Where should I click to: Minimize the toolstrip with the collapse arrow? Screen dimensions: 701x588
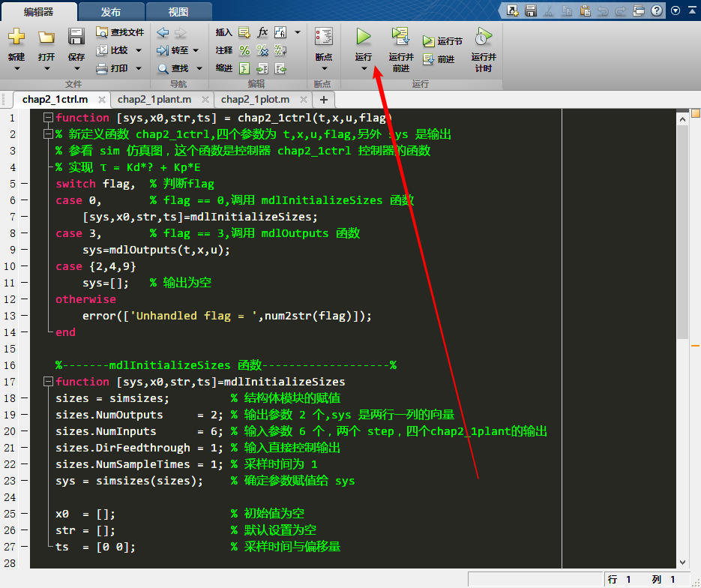coord(692,10)
